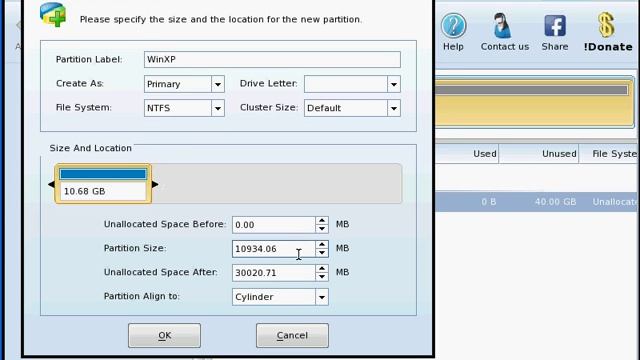Screen dimensions: 640x360
Task: Click the right handle of partition size bar
Action: click(155, 184)
